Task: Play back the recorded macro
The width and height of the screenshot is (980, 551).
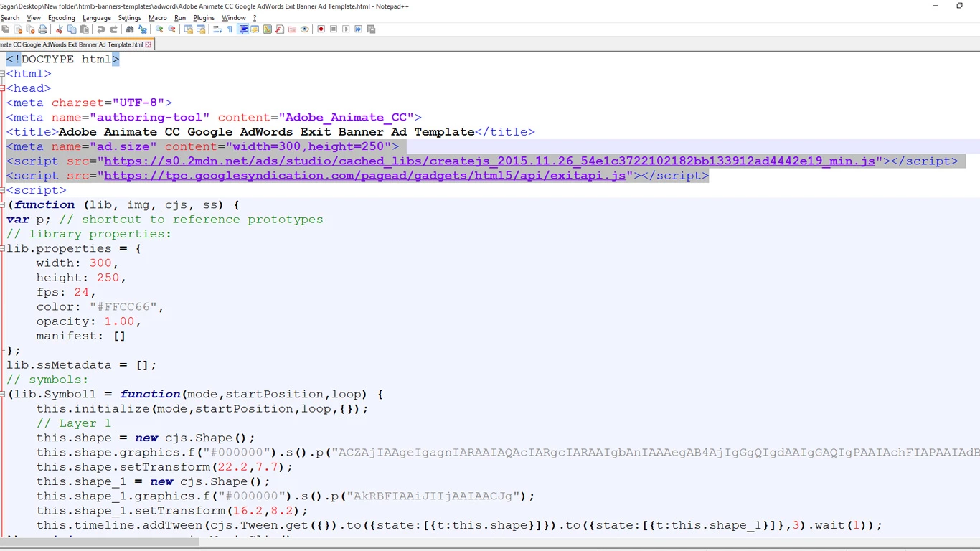Action: pos(346,29)
